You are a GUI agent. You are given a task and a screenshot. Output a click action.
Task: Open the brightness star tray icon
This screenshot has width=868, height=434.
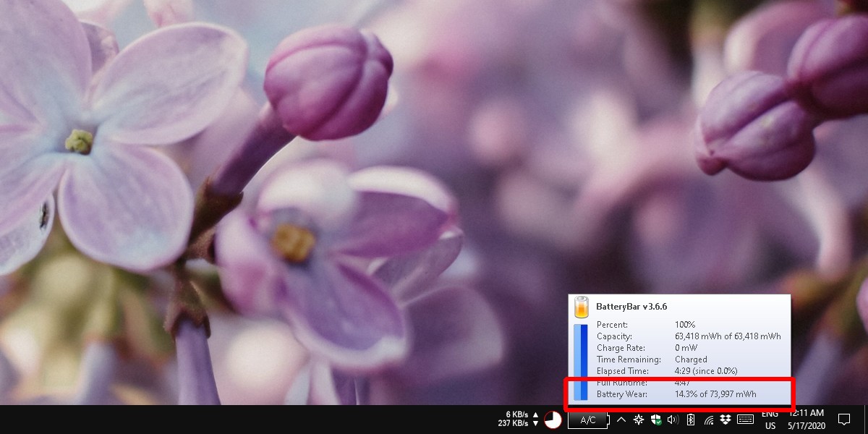point(639,420)
